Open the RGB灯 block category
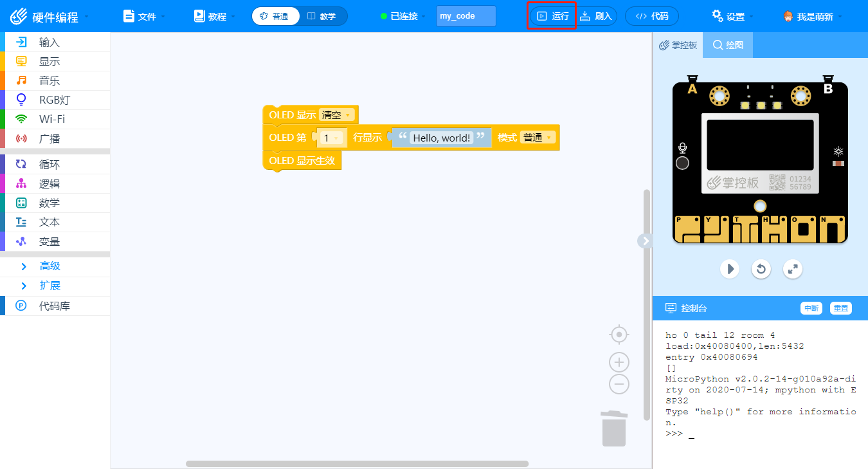Image resolution: width=868 pixels, height=469 pixels. (x=55, y=100)
